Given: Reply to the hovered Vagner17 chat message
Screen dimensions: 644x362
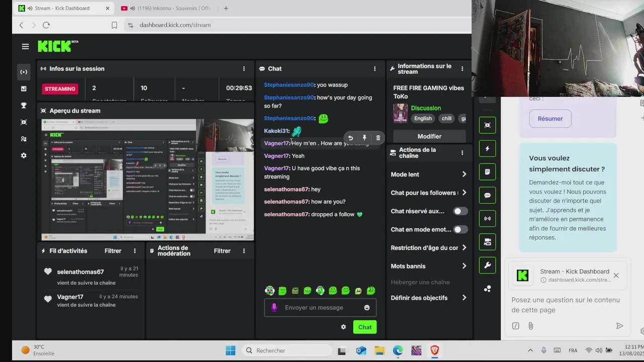Looking at the screenshot, I should (351, 138).
